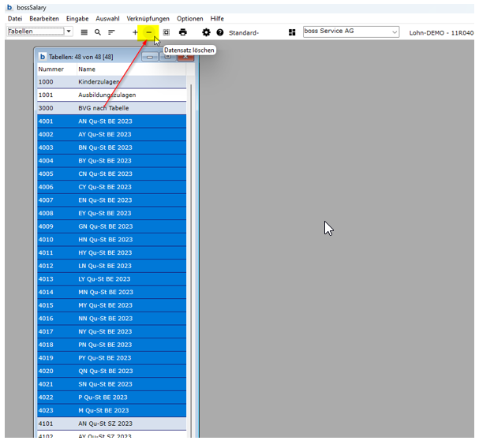Click the print icon in toolbar
Screen dimensions: 479x448
(x=183, y=32)
